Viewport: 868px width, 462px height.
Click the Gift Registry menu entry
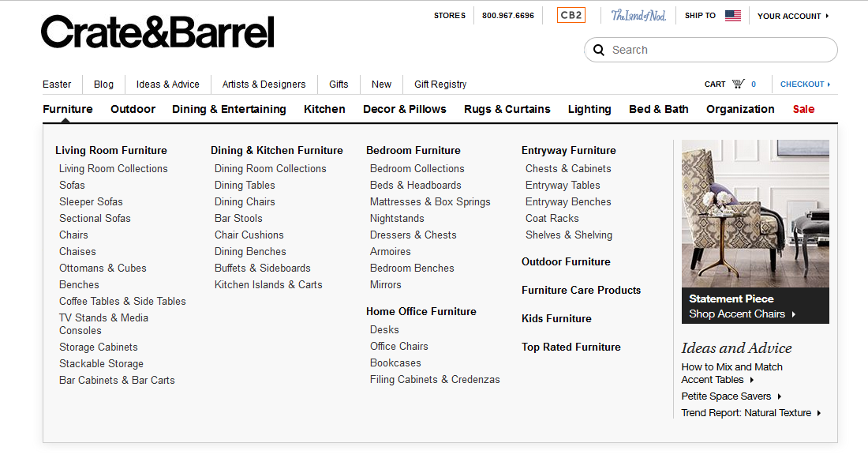440,84
